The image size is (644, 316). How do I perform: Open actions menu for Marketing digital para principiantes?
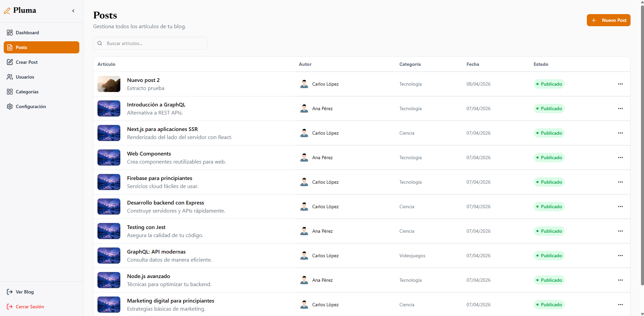[x=620, y=305]
